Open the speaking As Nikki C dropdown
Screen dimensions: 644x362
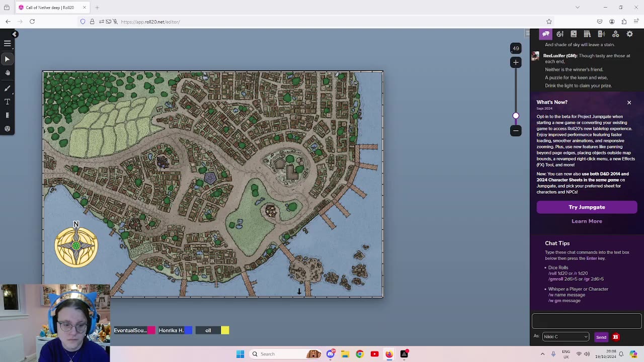pyautogui.click(x=566, y=337)
